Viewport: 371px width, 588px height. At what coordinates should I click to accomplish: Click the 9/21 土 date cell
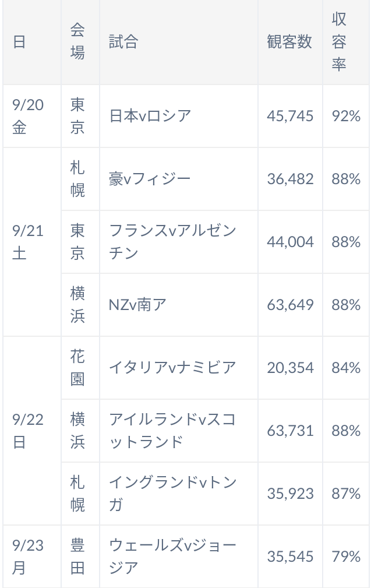click(x=32, y=242)
